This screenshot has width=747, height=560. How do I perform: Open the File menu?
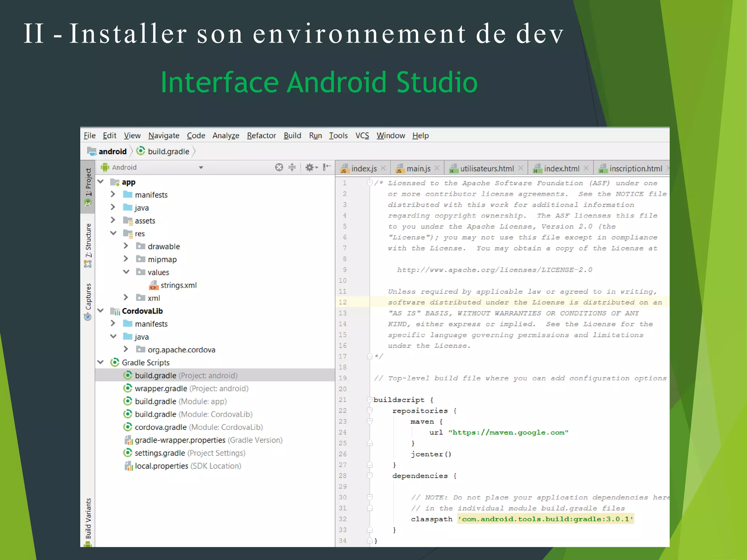click(x=89, y=136)
